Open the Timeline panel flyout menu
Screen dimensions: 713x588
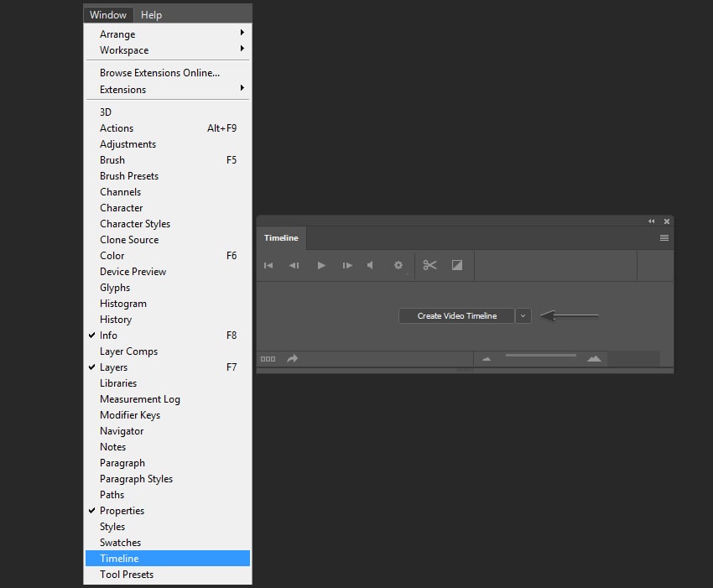pos(664,238)
